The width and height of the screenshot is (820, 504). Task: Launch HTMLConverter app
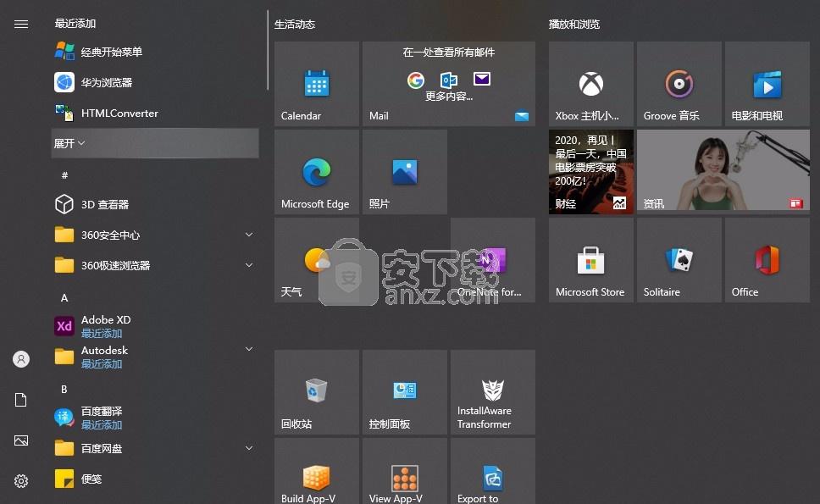[x=155, y=113]
